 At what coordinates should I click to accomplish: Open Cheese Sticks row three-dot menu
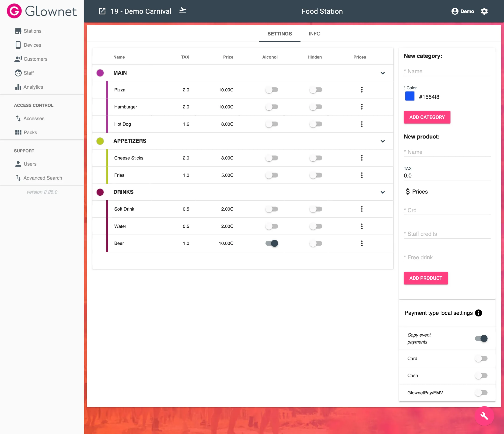tap(362, 158)
